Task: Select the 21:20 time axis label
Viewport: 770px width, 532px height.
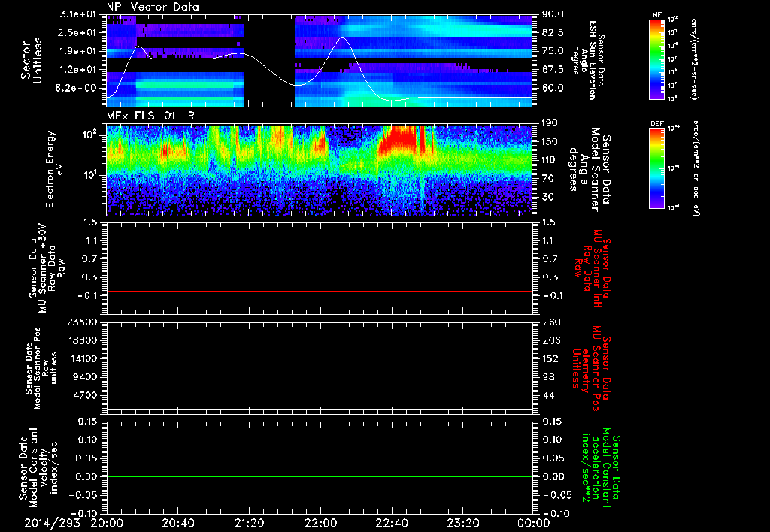Action: point(250,523)
